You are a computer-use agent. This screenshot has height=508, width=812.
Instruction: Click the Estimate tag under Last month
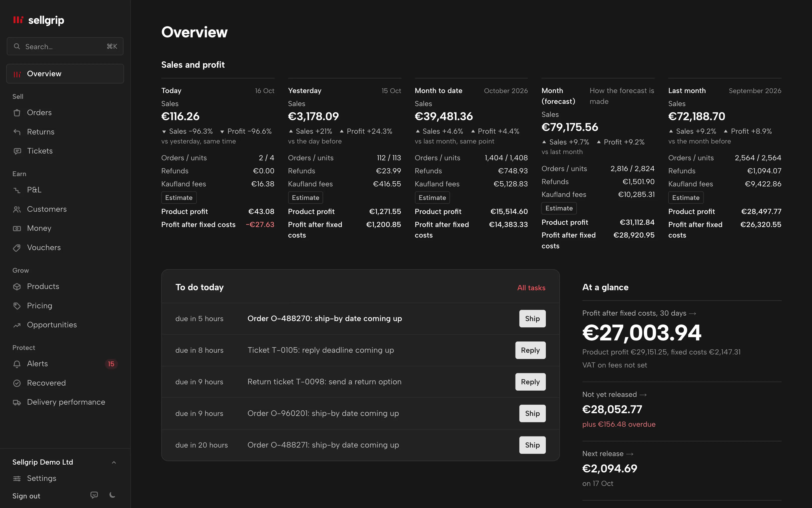(x=686, y=198)
